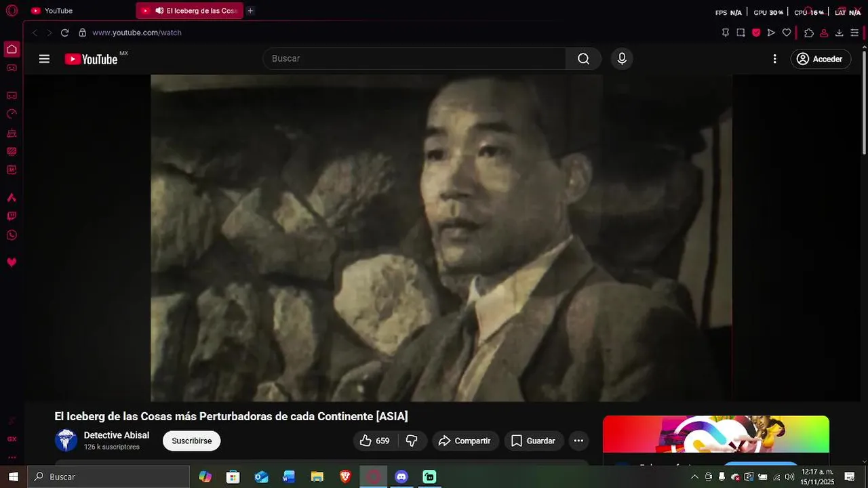Take a snapshot with toolbar capture icon

(x=741, y=33)
